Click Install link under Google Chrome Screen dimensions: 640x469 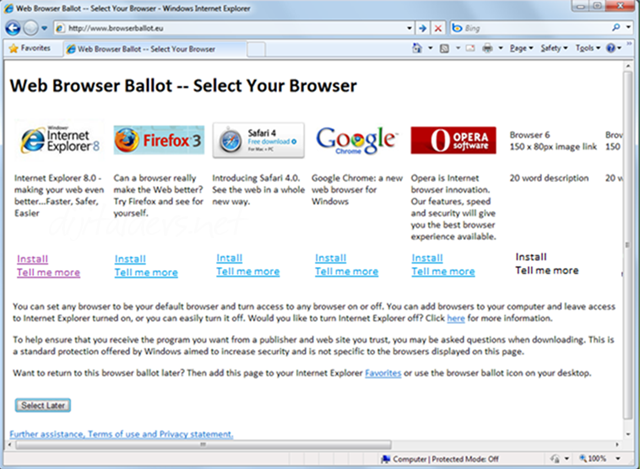point(331,258)
